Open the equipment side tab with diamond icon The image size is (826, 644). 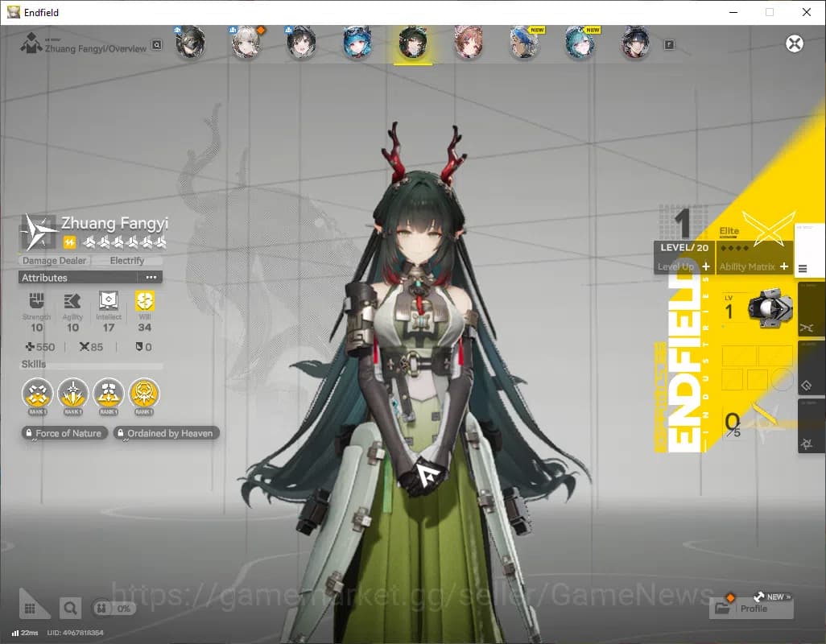point(811,367)
